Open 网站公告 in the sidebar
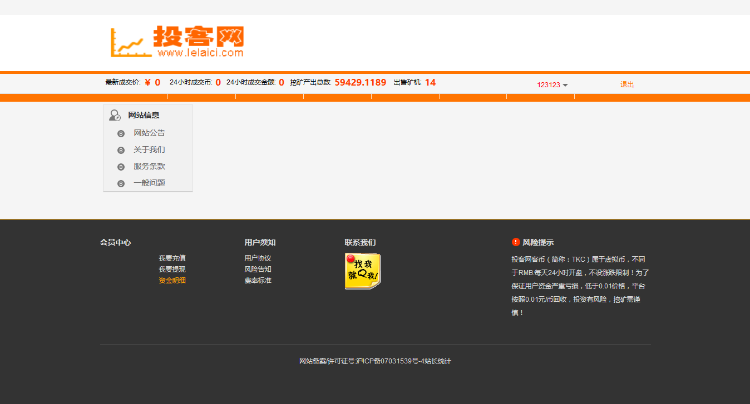The image size is (750, 404). [149, 133]
